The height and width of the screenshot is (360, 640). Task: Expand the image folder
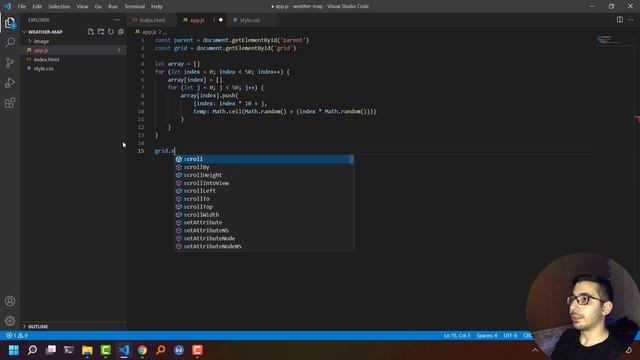(41, 41)
